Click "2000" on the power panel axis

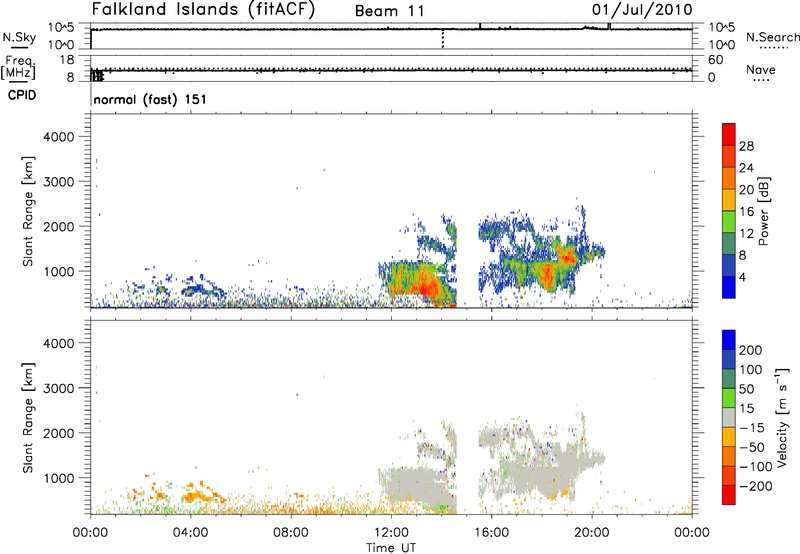pyautogui.click(x=59, y=226)
